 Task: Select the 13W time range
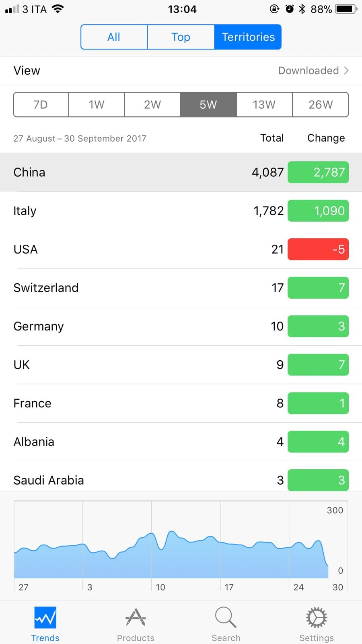click(x=264, y=105)
